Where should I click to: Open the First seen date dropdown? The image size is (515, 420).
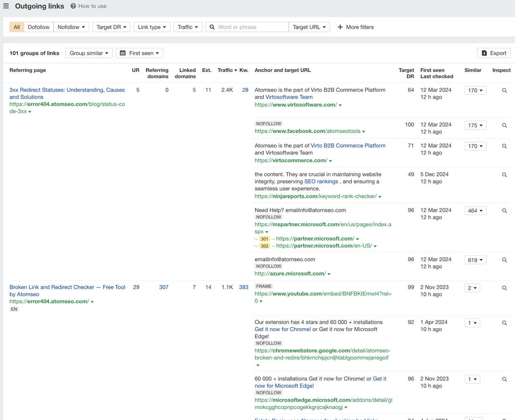[x=140, y=53]
